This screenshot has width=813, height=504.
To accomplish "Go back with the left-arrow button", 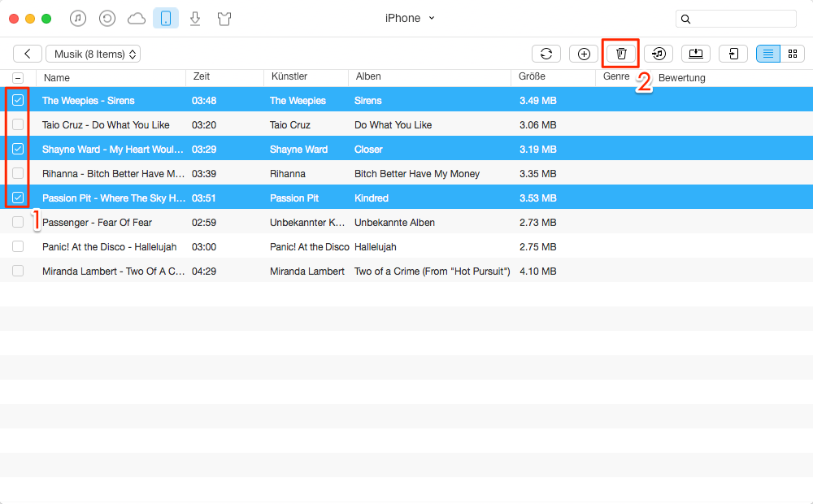I will (x=28, y=54).
